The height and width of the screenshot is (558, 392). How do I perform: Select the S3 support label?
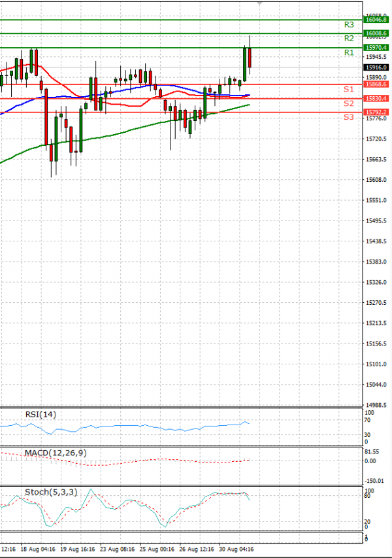pos(349,117)
